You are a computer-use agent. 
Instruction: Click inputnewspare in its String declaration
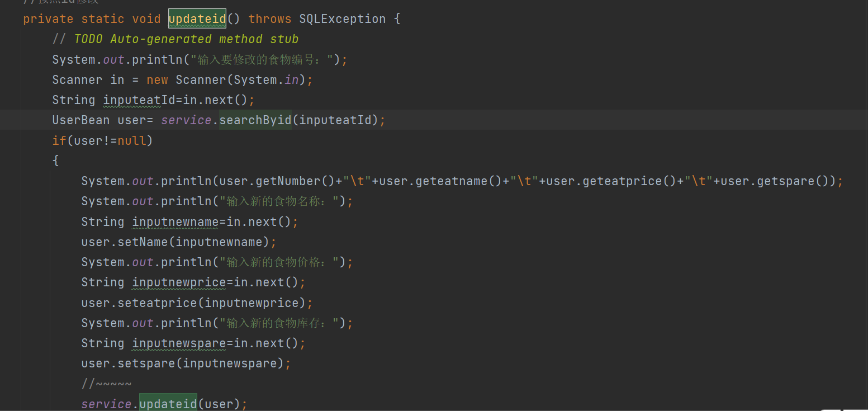[179, 343]
